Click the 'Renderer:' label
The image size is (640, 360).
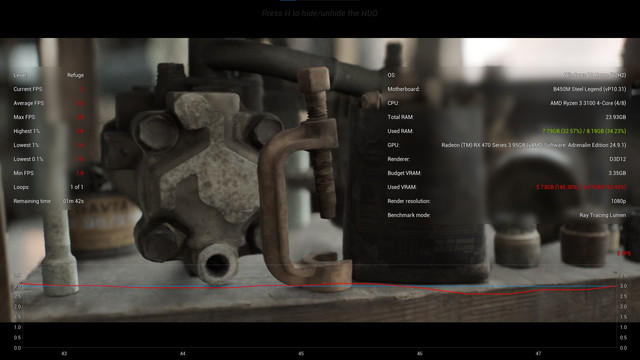coord(399,159)
